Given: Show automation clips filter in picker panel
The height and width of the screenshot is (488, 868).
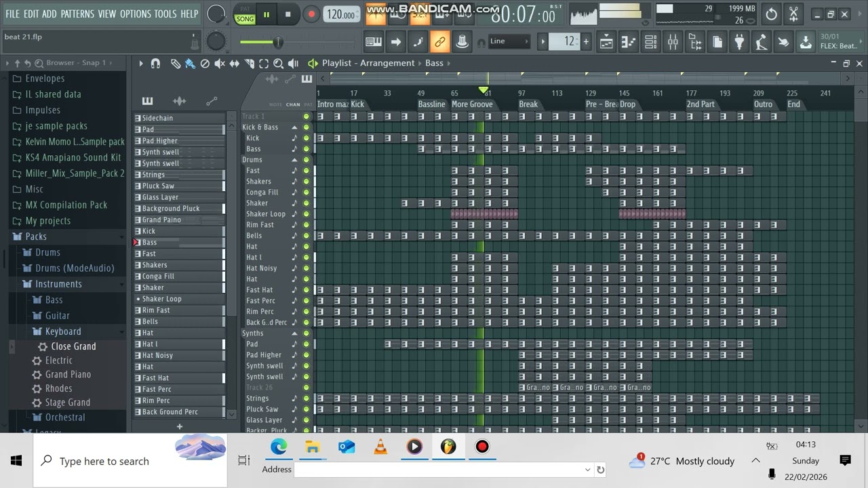Looking at the screenshot, I should (212, 101).
